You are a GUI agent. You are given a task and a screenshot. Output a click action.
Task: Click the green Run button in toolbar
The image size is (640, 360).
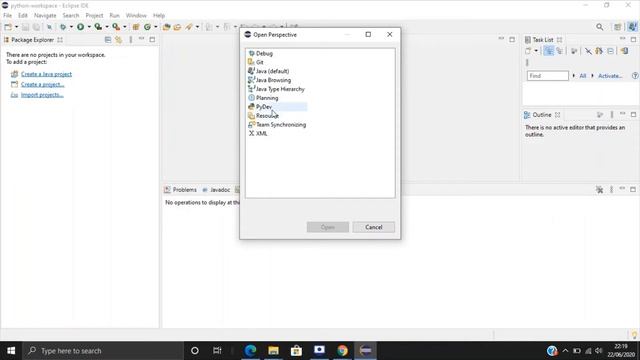click(x=80, y=27)
